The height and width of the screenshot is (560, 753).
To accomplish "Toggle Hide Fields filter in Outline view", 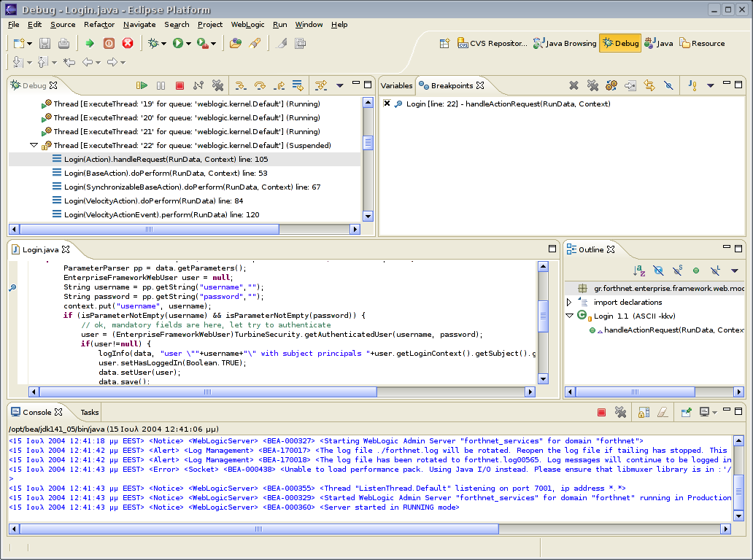I will (x=658, y=271).
